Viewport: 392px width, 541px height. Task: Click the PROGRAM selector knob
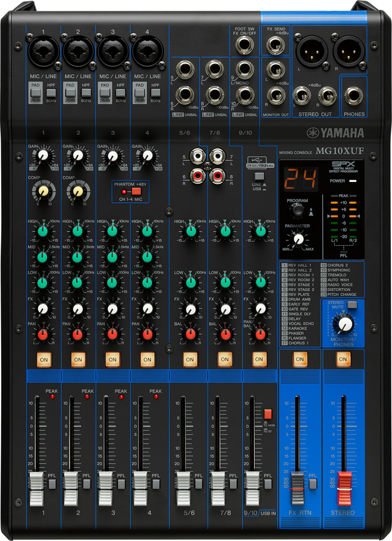pos(298,212)
